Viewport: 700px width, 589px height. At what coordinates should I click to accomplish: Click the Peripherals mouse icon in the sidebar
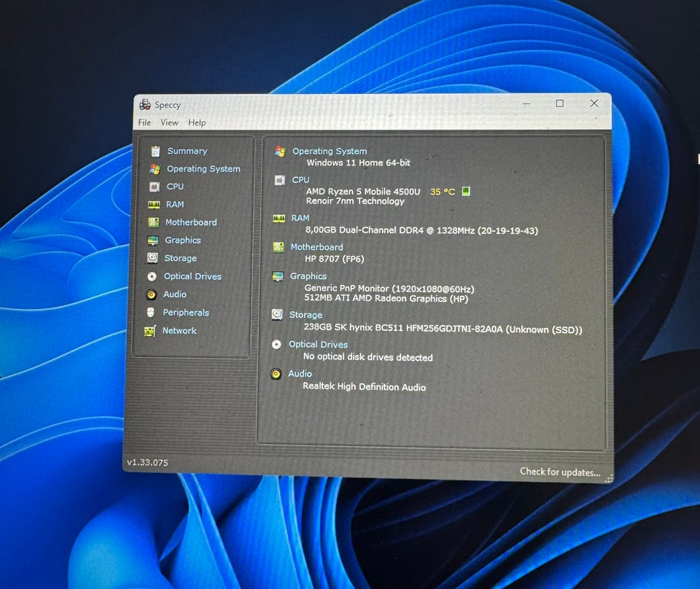(150, 312)
